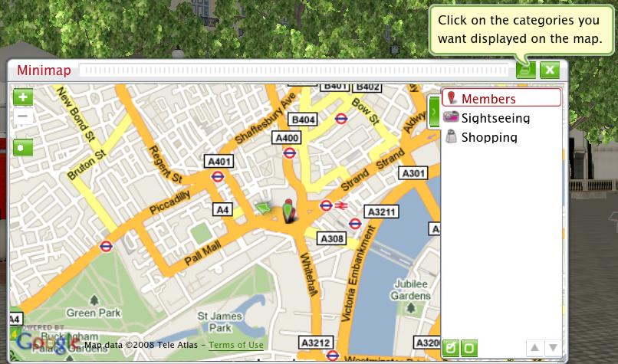Click the Green Park underground station icon
Image resolution: width=618 pixels, height=364 pixels.
point(106,247)
